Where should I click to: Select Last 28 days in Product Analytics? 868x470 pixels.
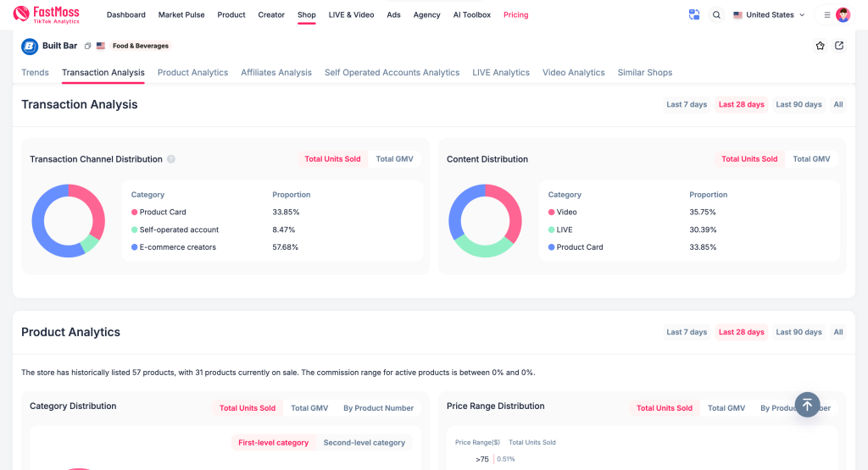[741, 332]
